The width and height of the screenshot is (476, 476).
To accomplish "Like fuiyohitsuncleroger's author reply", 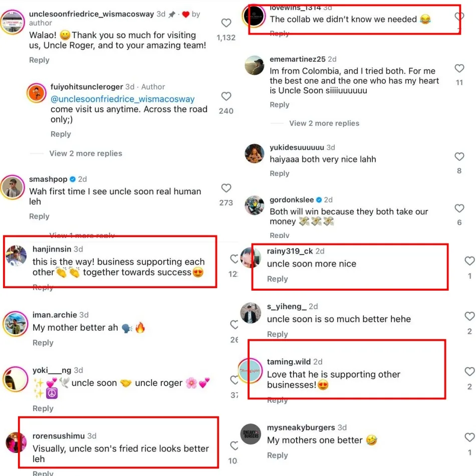I will pos(226,96).
